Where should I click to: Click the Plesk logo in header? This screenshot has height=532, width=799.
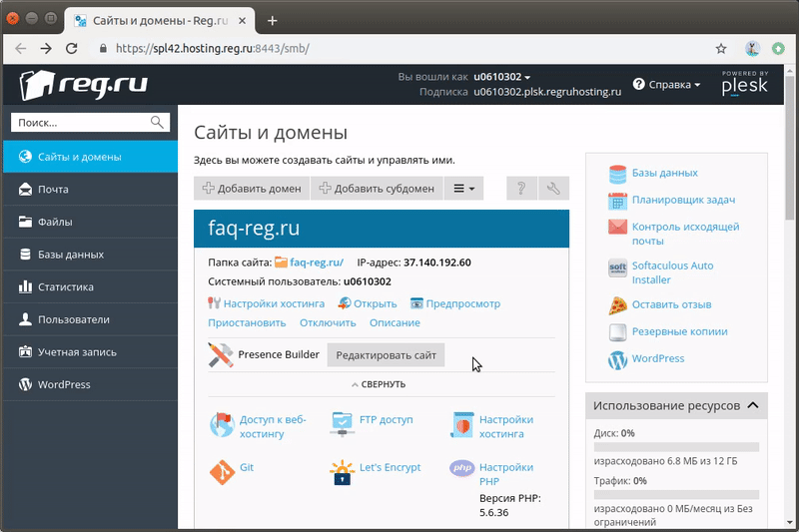click(x=744, y=84)
